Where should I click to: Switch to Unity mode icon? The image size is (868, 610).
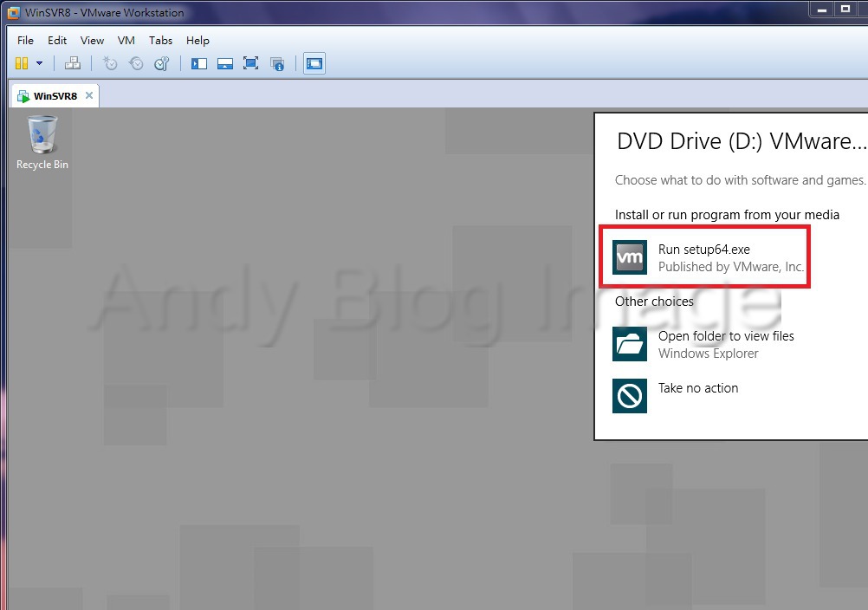277,63
